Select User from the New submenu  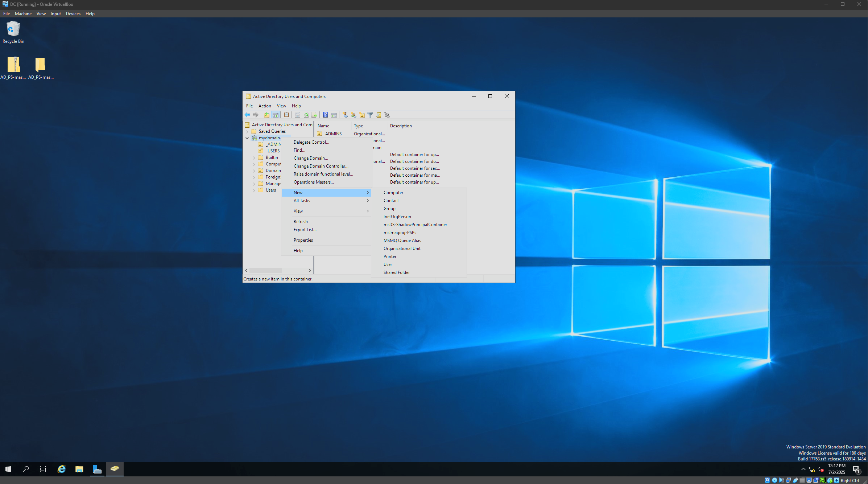[419, 264]
